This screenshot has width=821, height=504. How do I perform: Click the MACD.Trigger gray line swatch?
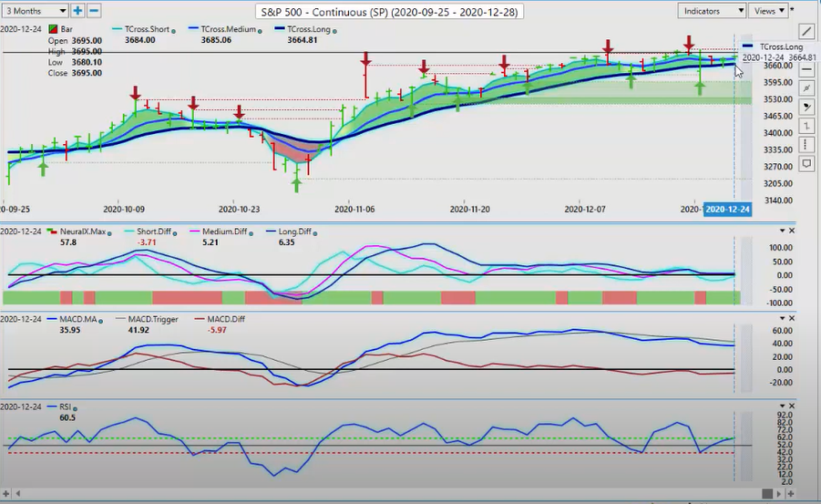coord(120,319)
